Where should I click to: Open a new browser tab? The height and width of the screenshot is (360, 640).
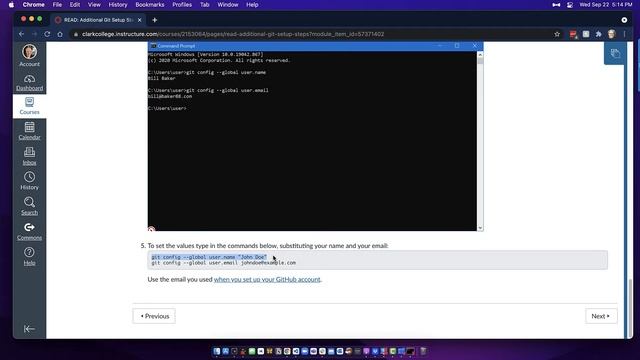(154, 20)
